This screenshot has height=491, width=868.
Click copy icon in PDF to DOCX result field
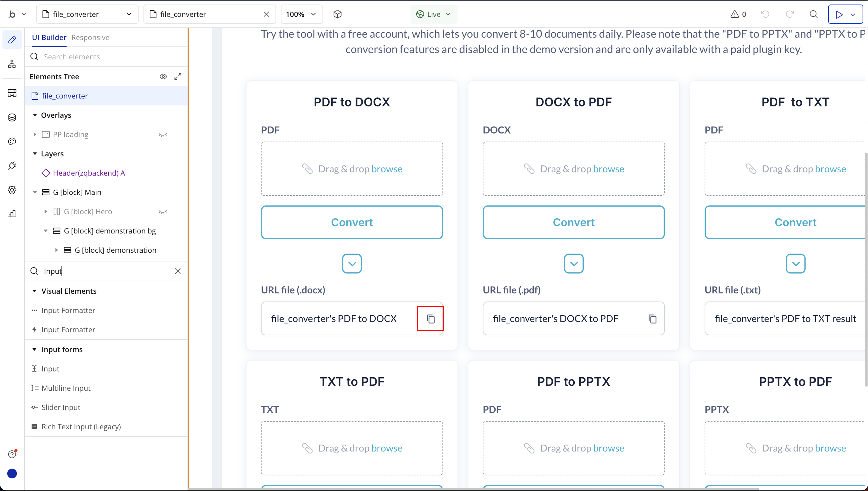430,319
